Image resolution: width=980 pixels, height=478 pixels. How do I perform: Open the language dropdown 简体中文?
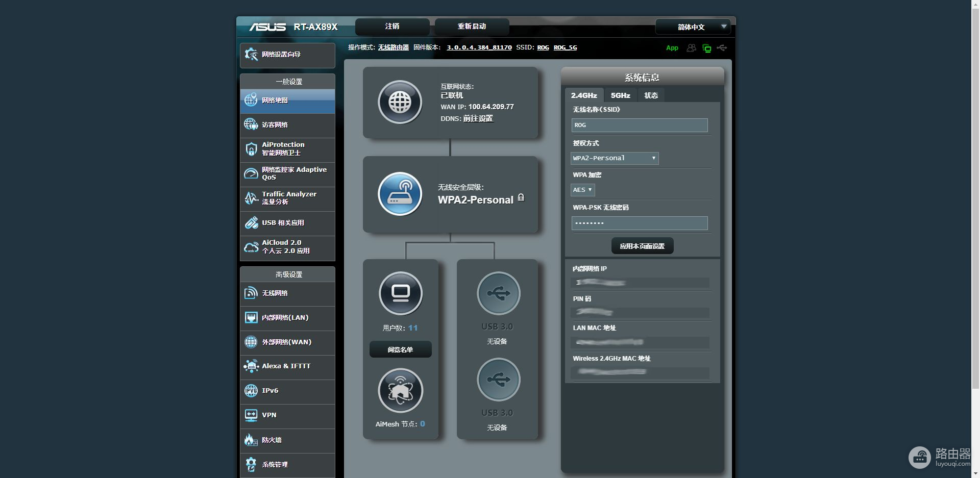[693, 27]
